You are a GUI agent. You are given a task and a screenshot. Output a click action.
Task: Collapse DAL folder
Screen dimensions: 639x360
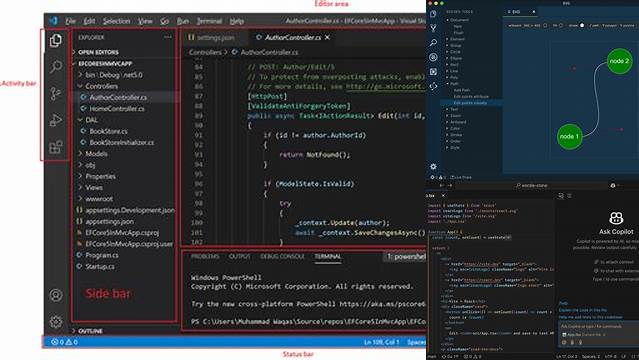88,120
